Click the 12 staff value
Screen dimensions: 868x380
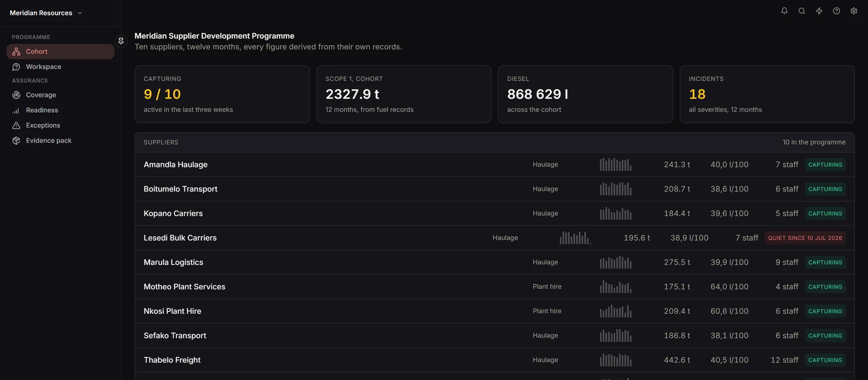(784, 360)
